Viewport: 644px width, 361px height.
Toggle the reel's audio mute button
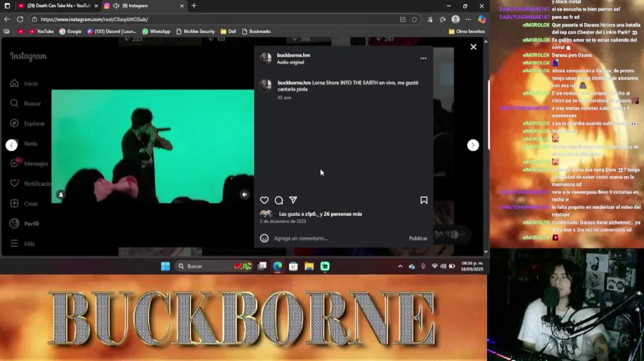pos(244,195)
